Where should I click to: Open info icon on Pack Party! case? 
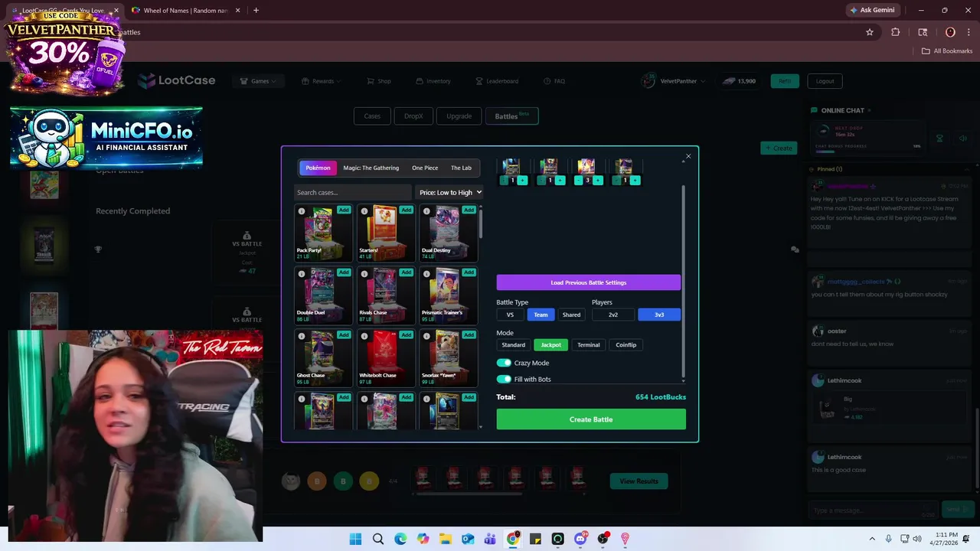click(x=302, y=211)
